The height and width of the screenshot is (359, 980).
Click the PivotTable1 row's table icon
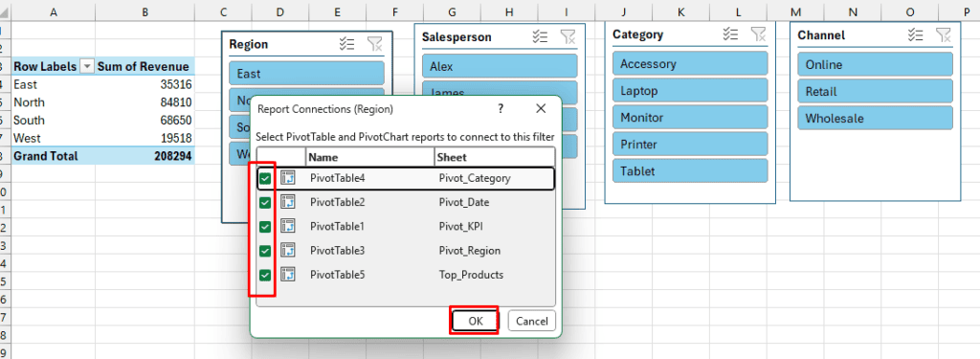pyautogui.click(x=288, y=226)
